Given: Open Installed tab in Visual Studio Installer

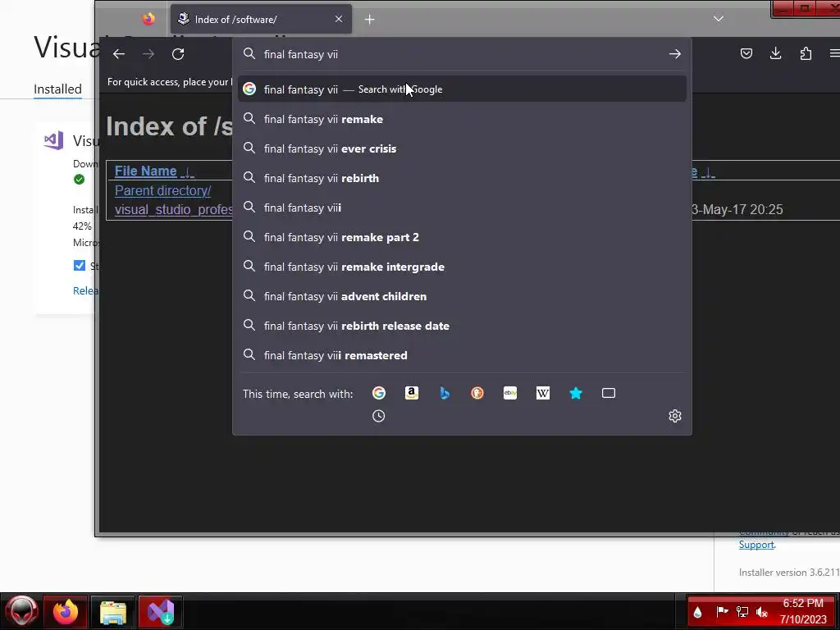Looking at the screenshot, I should pyautogui.click(x=58, y=89).
